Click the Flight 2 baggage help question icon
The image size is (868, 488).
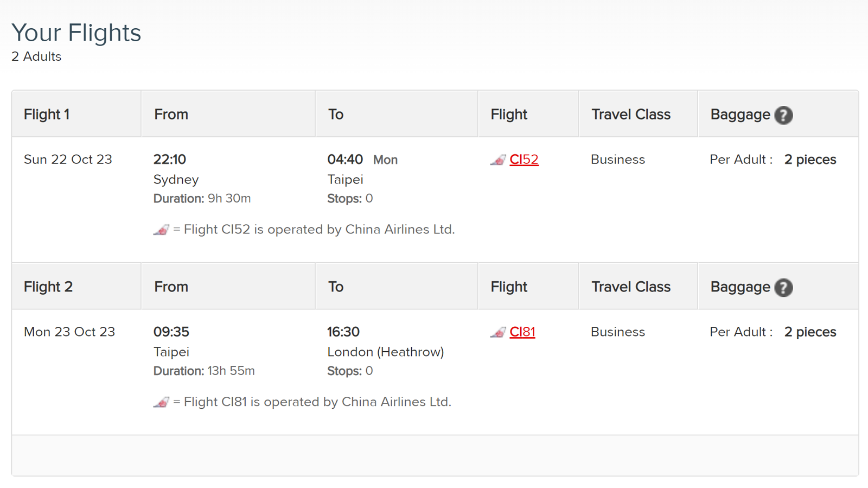click(x=783, y=288)
